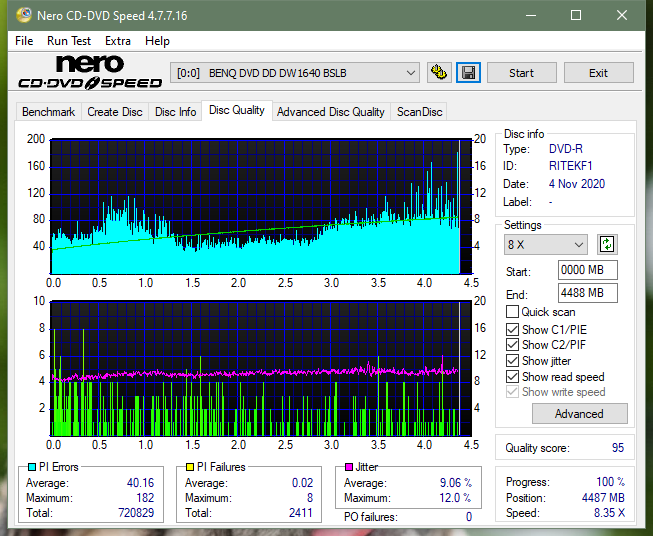Click the Nero CD-DVD Speed logo
This screenshot has width=653, height=536.
click(x=90, y=73)
